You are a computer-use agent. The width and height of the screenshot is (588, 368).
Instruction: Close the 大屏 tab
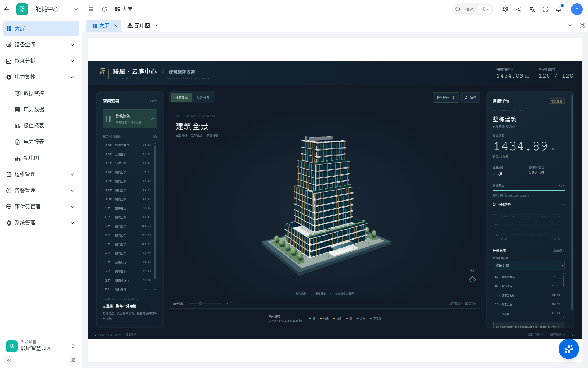[x=116, y=26]
